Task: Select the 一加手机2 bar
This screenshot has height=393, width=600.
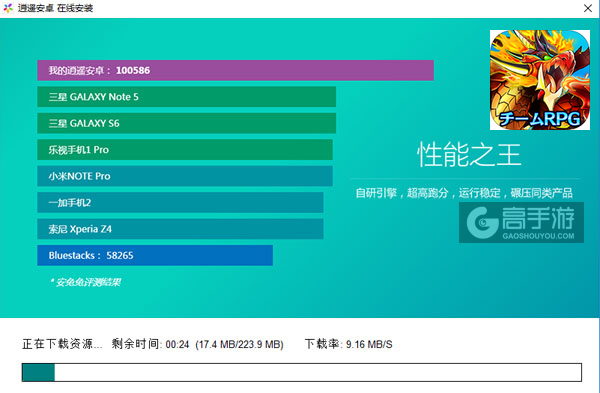Action: 180,202
